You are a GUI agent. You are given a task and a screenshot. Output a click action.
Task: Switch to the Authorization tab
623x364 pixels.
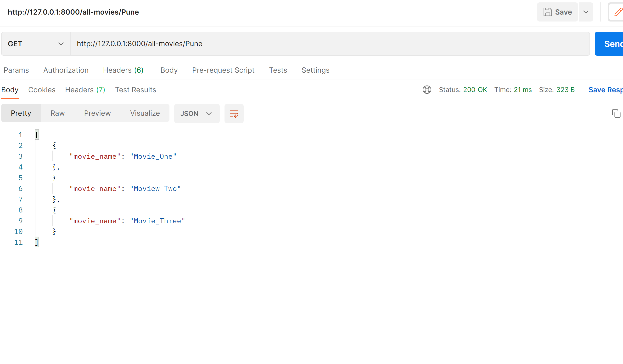coord(66,70)
